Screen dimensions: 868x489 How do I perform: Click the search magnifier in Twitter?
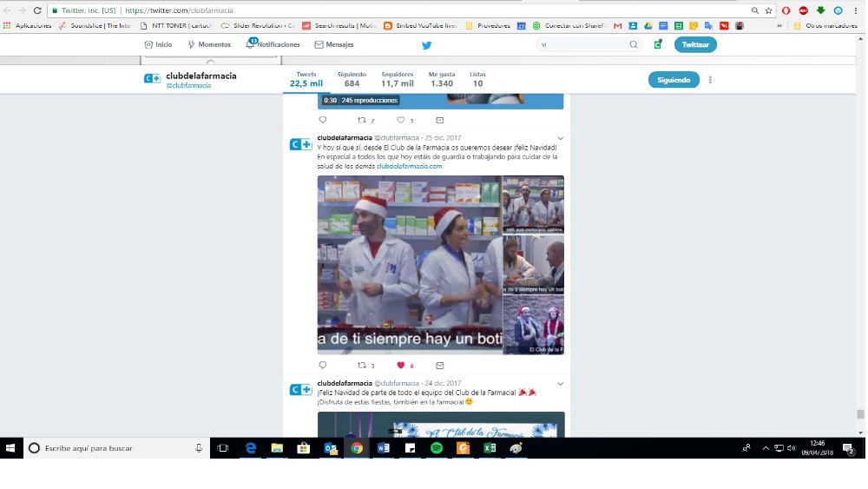(x=634, y=44)
